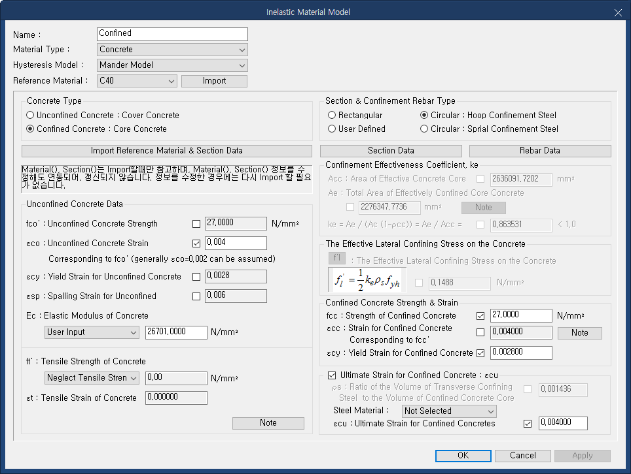Click the Apply button
This screenshot has width=631, height=474.
click(582, 456)
